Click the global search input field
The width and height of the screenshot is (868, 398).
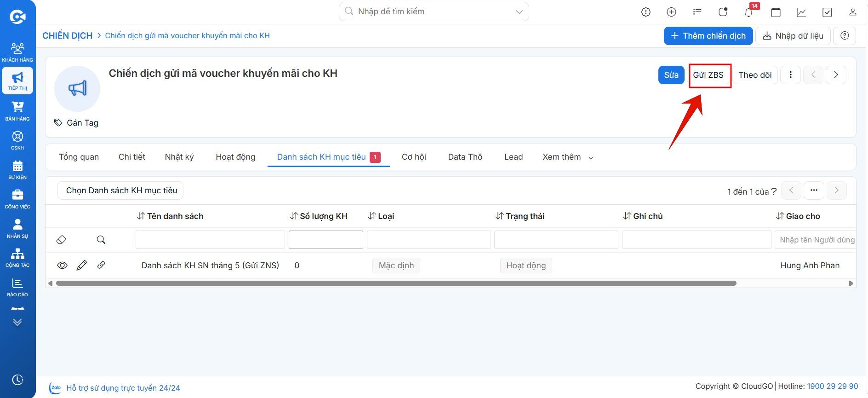(x=434, y=12)
